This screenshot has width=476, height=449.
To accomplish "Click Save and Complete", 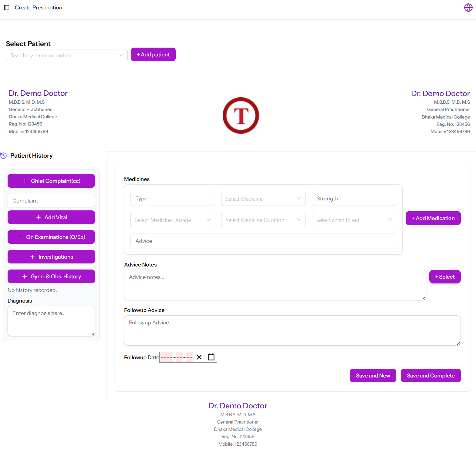I will coord(430,376).
